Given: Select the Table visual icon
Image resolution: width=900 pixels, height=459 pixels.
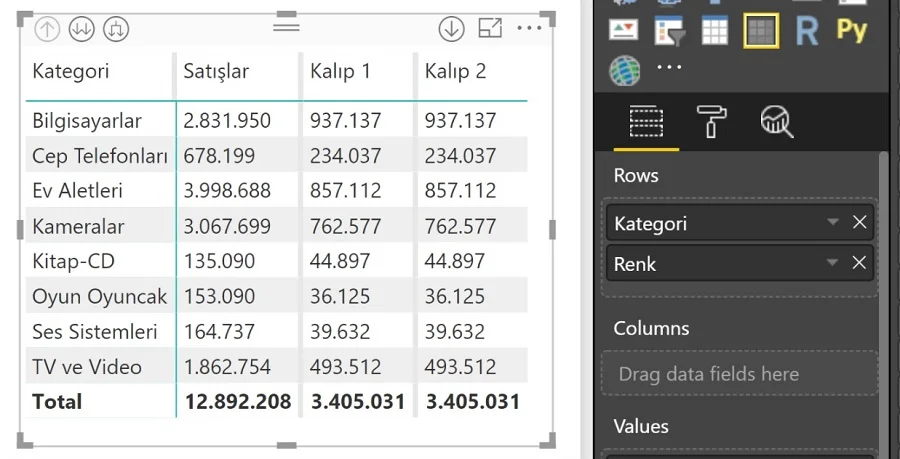Looking at the screenshot, I should pyautogui.click(x=715, y=31).
